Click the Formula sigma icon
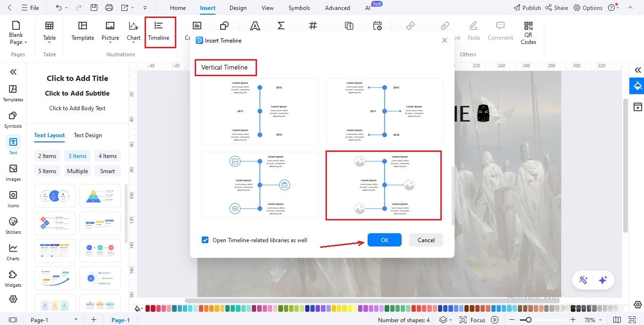This screenshot has width=644, height=325. (x=281, y=26)
